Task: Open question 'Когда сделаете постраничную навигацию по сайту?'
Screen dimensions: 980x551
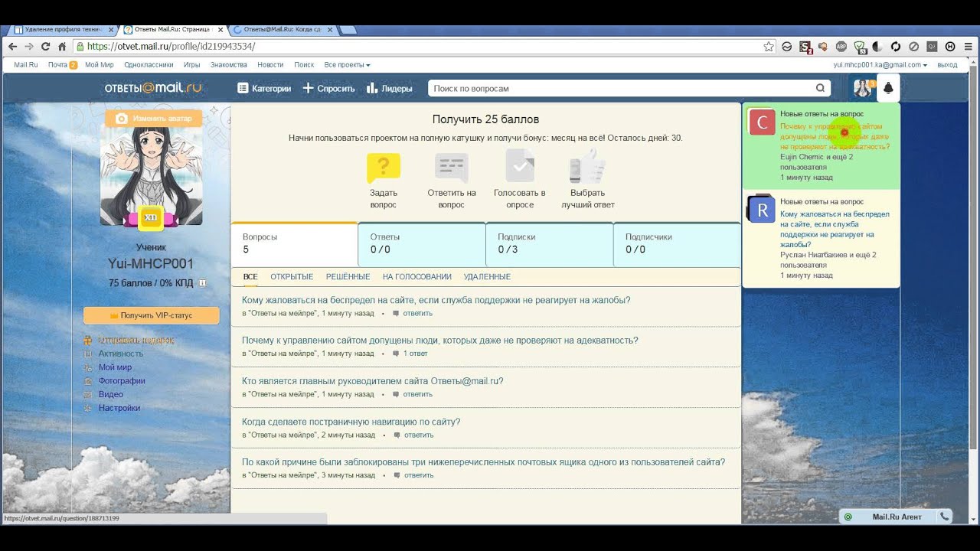Action: pyautogui.click(x=351, y=422)
